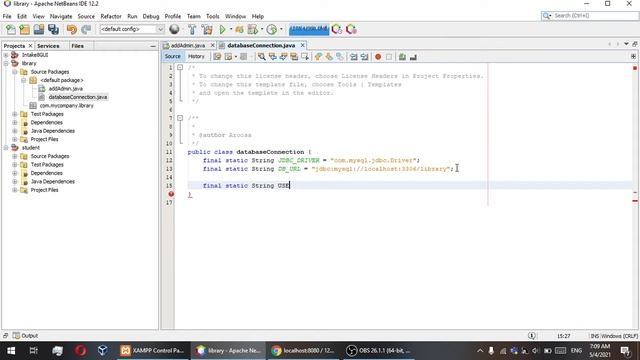Click the globe browser icon in toolbar
640x360 pixels.
click(174, 29)
